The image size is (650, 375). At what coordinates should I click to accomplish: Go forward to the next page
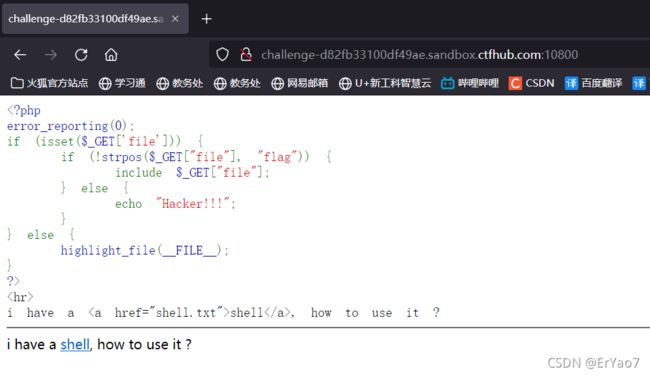point(51,55)
